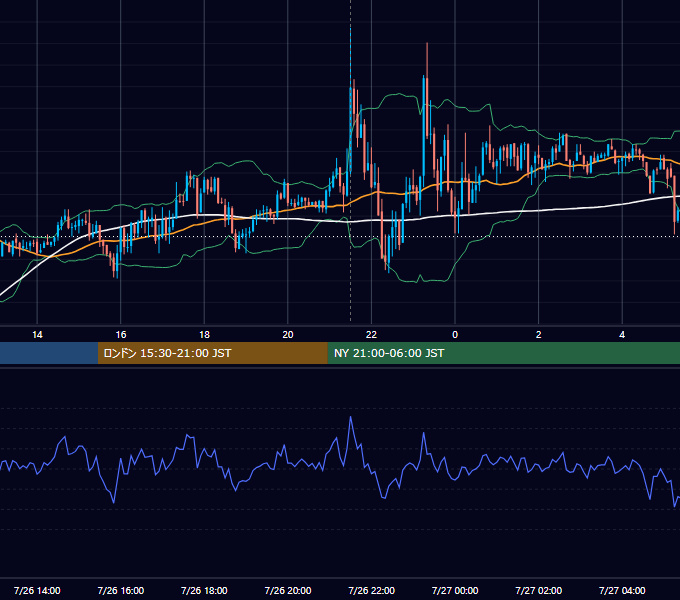Click the 7/26 16:00 date label
680x600 pixels.
click(121, 590)
